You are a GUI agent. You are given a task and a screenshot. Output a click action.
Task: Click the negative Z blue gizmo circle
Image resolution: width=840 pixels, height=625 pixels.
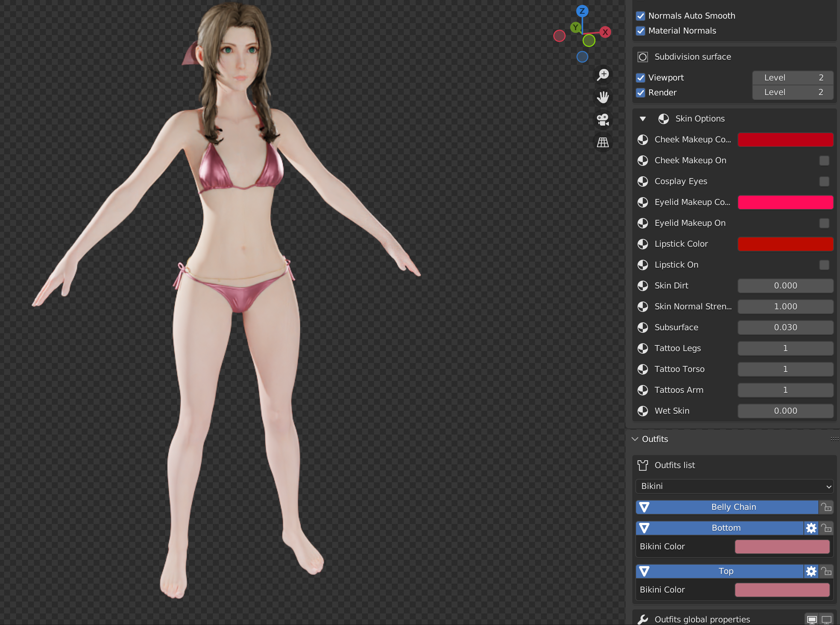click(582, 57)
